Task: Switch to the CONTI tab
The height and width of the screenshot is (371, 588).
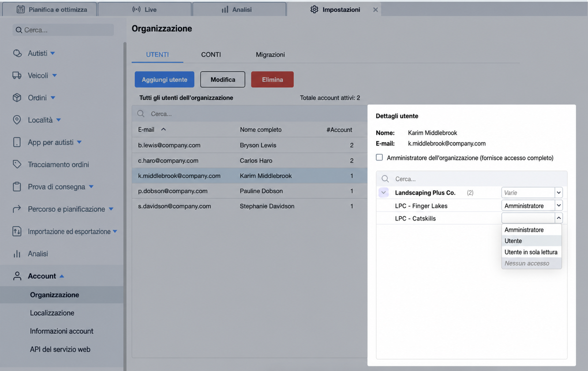Action: click(x=211, y=55)
